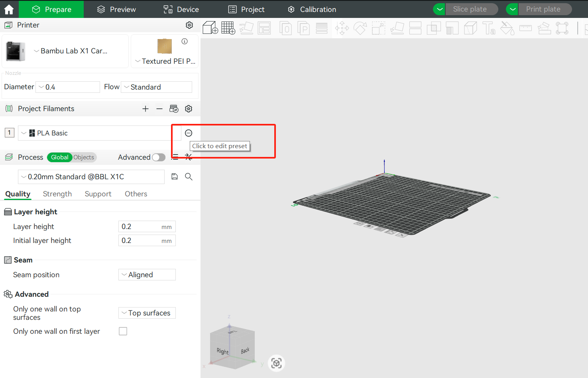The width and height of the screenshot is (588, 378).
Task: Click the Add plate grid icon
Action: [x=228, y=28]
